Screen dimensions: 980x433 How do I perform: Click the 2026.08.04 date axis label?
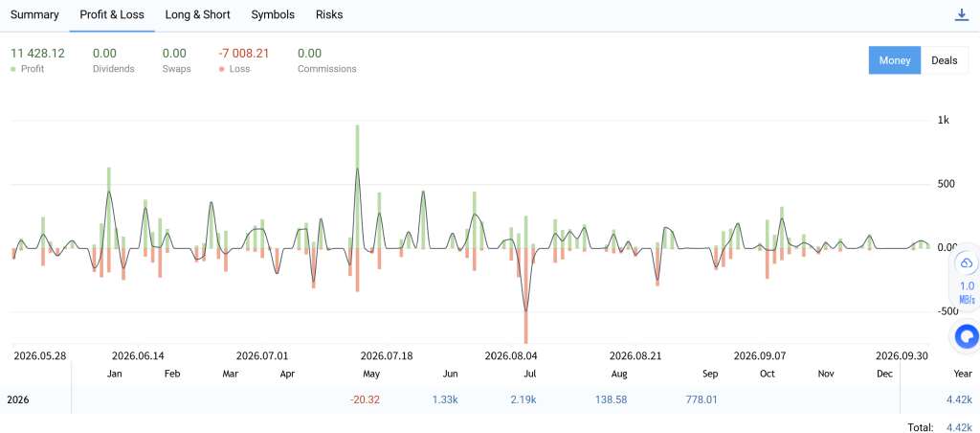tap(511, 355)
